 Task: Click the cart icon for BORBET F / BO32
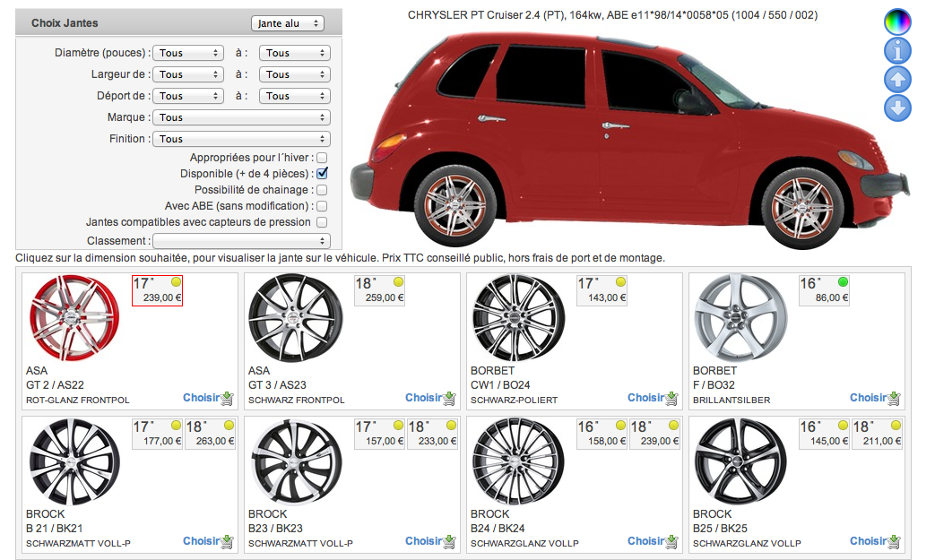(894, 398)
